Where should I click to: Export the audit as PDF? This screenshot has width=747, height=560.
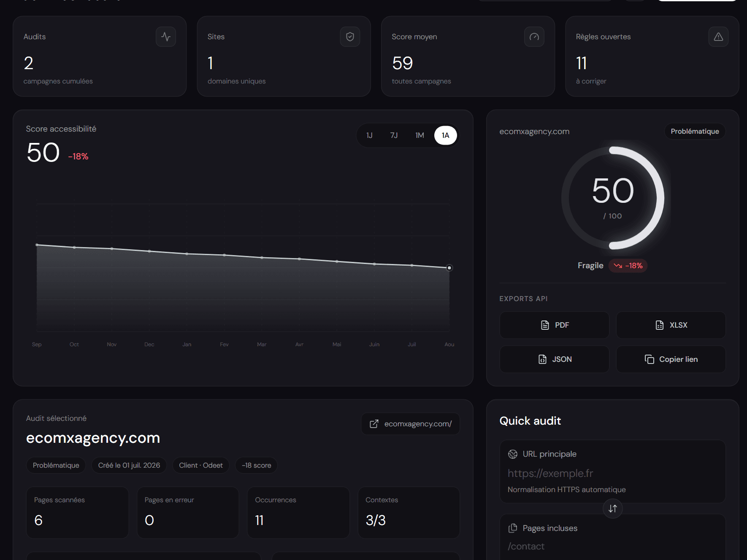click(555, 325)
